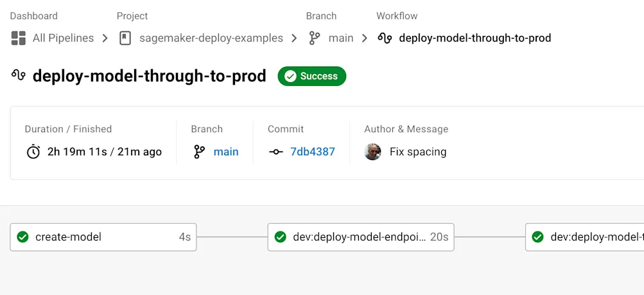Viewport: 644px width, 295px height.
Task: Go to main branch in breadcrumb
Action: click(341, 38)
